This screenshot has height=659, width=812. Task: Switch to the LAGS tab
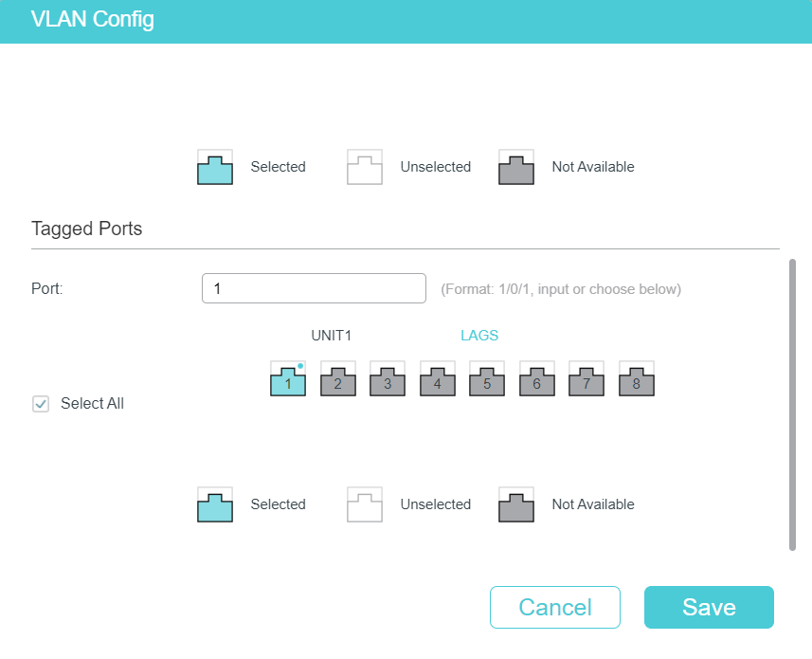(x=479, y=336)
